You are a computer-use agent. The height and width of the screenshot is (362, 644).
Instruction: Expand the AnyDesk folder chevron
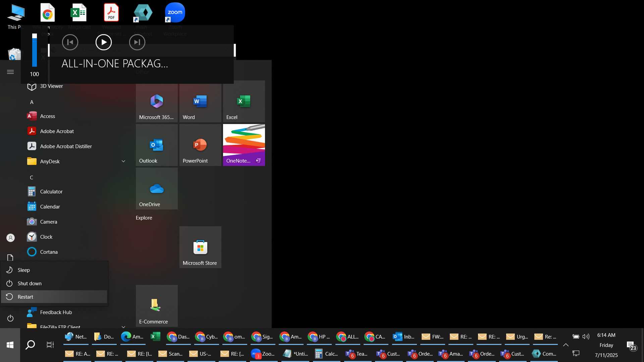(123, 162)
